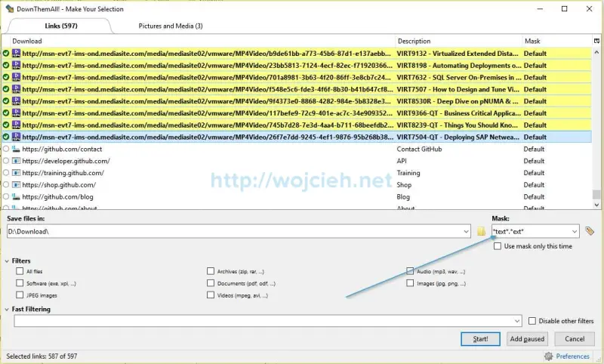Click the Preferences gear icon

point(548,356)
